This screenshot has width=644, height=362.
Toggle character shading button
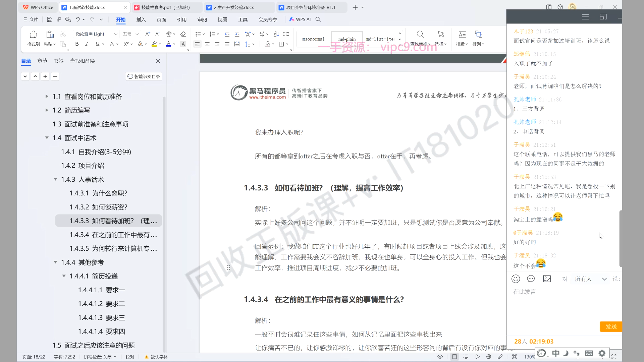pyautogui.click(x=183, y=44)
